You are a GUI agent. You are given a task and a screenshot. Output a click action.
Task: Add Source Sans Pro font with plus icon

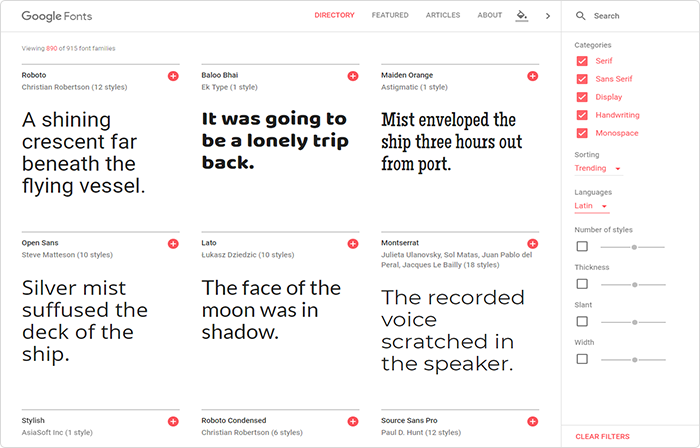click(533, 421)
